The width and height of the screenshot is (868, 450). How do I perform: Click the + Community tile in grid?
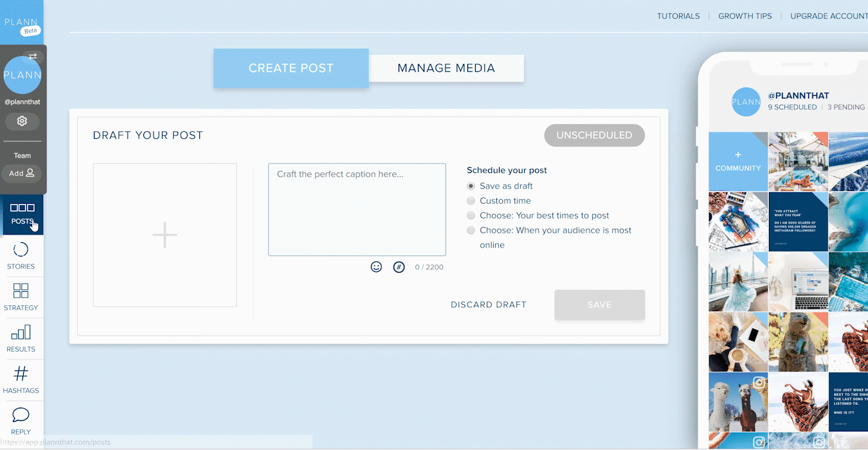(x=738, y=161)
